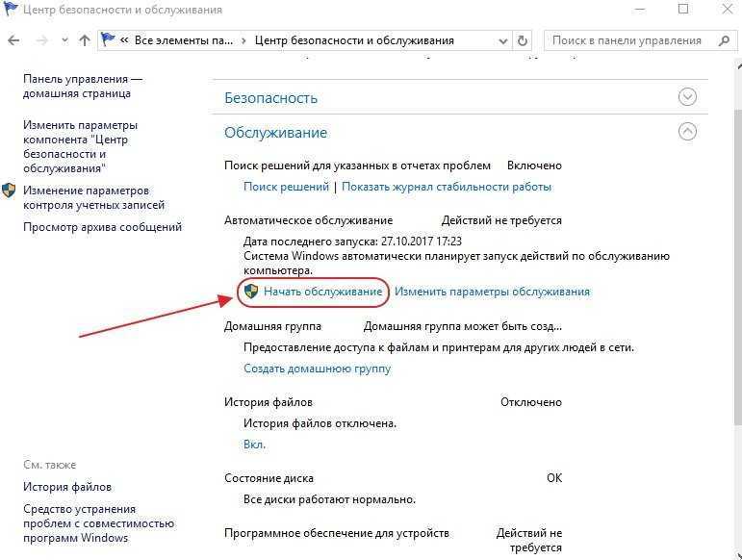The height and width of the screenshot is (560, 742).
Task: Click OK status of Состояние диска
Action: (554, 478)
